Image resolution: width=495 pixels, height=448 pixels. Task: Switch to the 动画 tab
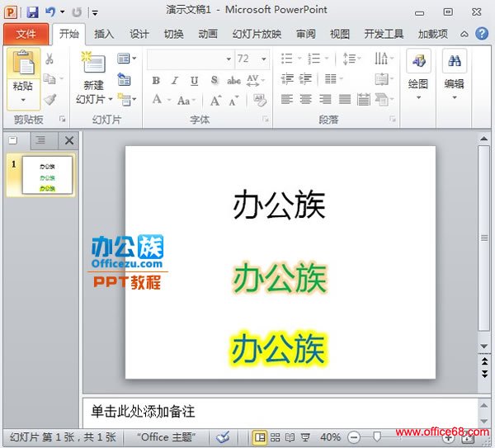click(x=208, y=34)
